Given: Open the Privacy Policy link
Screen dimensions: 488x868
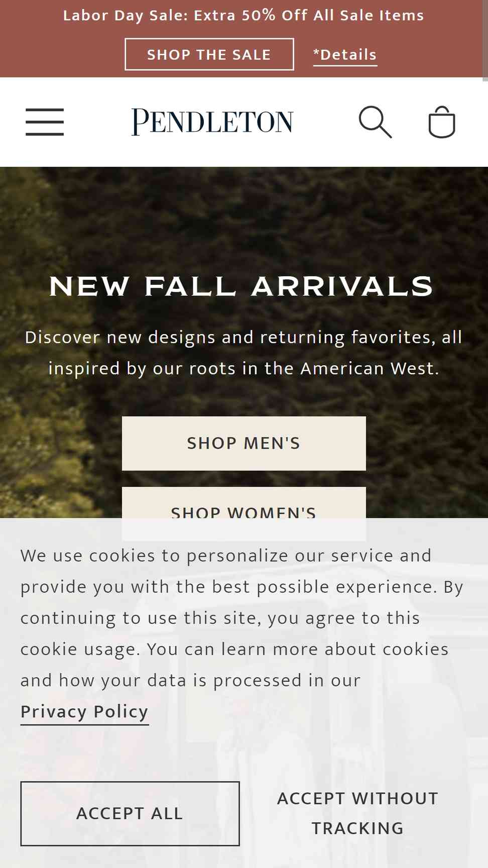Looking at the screenshot, I should coord(84,712).
